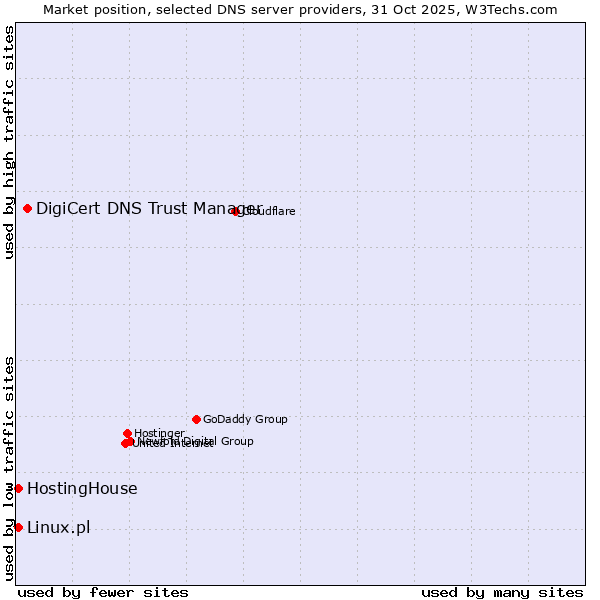Screen dimensions: 600x600
Task: Click the United Internet data point marker
Action: 125,443
